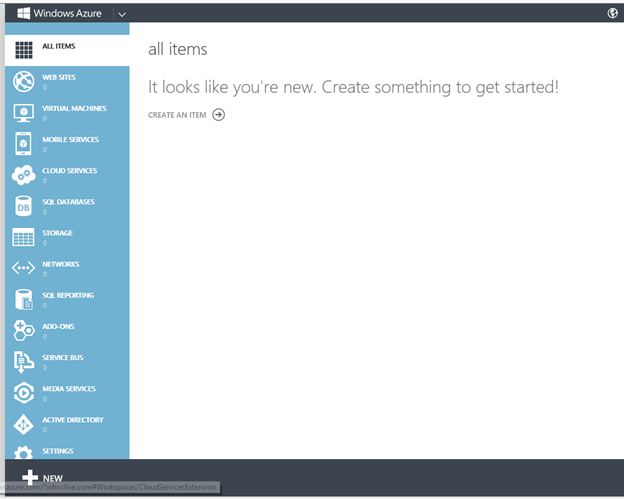Screen dimensions: 624x499
Task: Open the SQL Databases DB cylinder icon
Action: 23,206
